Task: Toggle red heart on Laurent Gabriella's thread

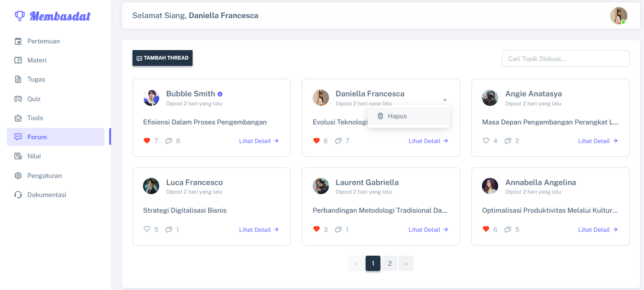Action: click(x=317, y=229)
